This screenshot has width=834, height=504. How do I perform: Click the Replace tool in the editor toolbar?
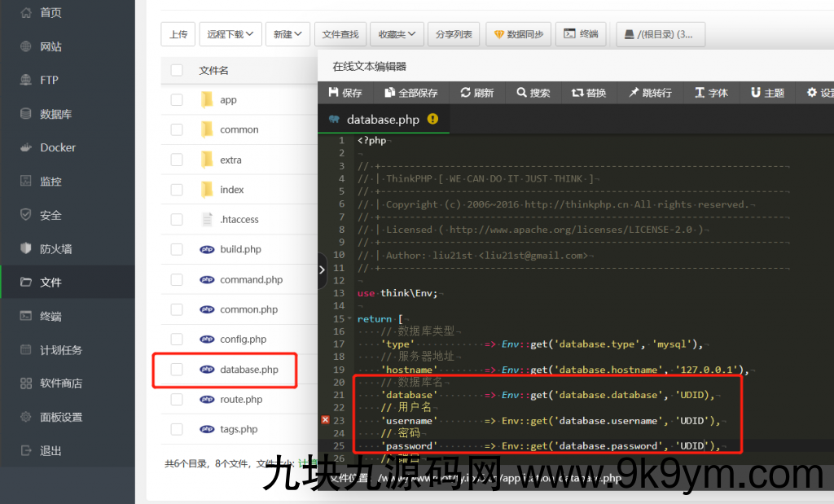tap(577, 93)
